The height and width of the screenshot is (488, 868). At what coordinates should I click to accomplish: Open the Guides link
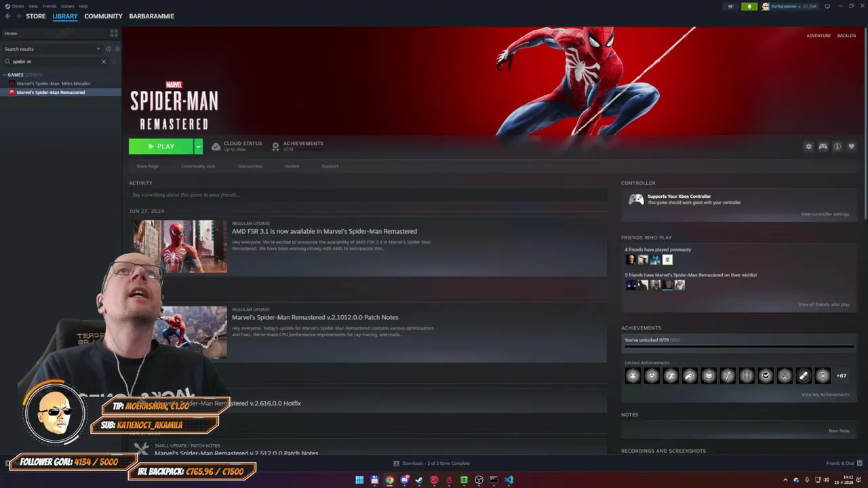[x=292, y=166]
